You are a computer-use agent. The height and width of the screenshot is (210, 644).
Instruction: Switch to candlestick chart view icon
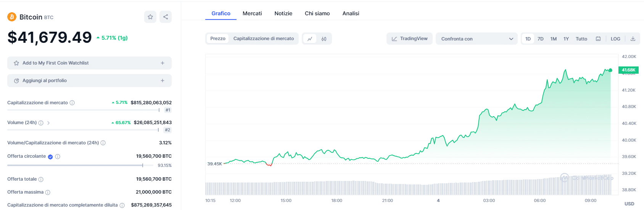tap(324, 39)
